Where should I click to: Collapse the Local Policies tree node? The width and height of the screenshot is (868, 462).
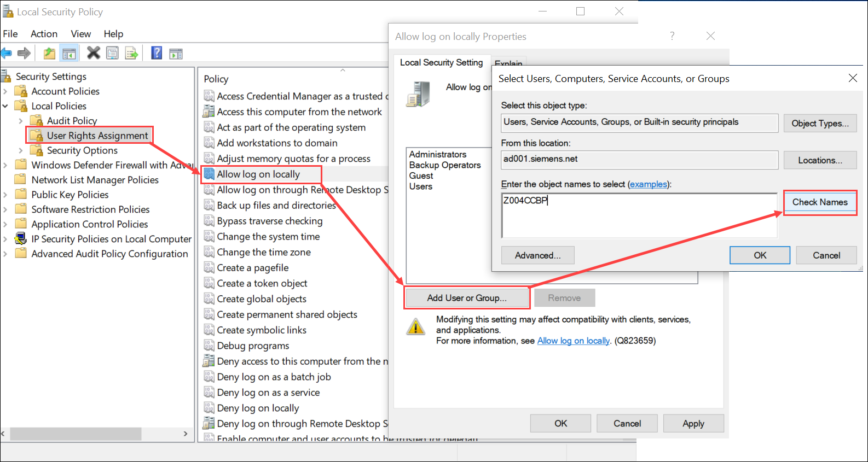5,106
